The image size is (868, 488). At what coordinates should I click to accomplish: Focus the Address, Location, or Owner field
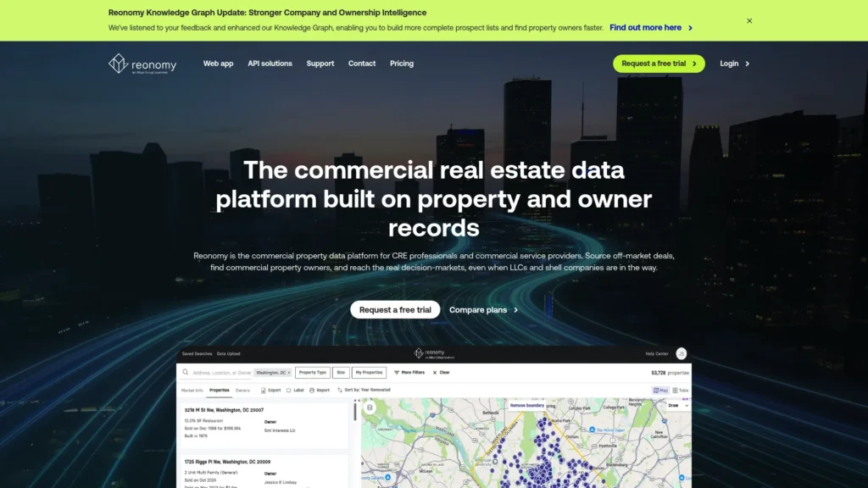[x=221, y=373]
